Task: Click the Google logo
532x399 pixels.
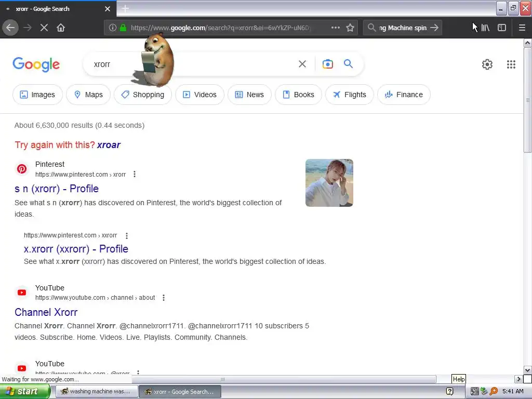Action: click(x=36, y=64)
